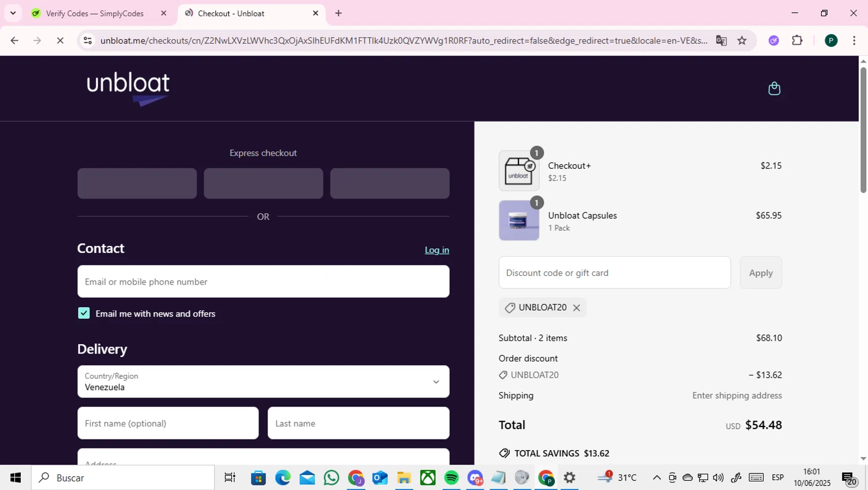Open WhatsApp from the taskbar
This screenshot has height=490, width=868.
(x=332, y=478)
